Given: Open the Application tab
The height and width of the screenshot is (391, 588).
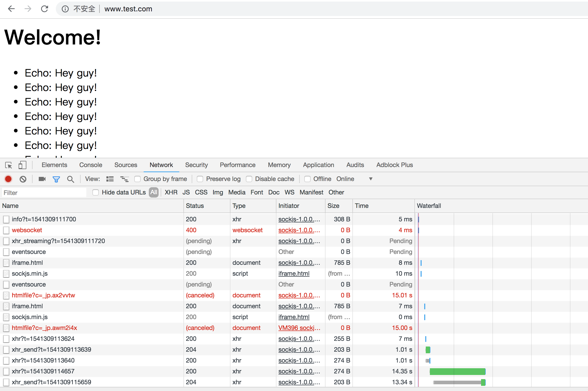Looking at the screenshot, I should pyautogui.click(x=318, y=165).
